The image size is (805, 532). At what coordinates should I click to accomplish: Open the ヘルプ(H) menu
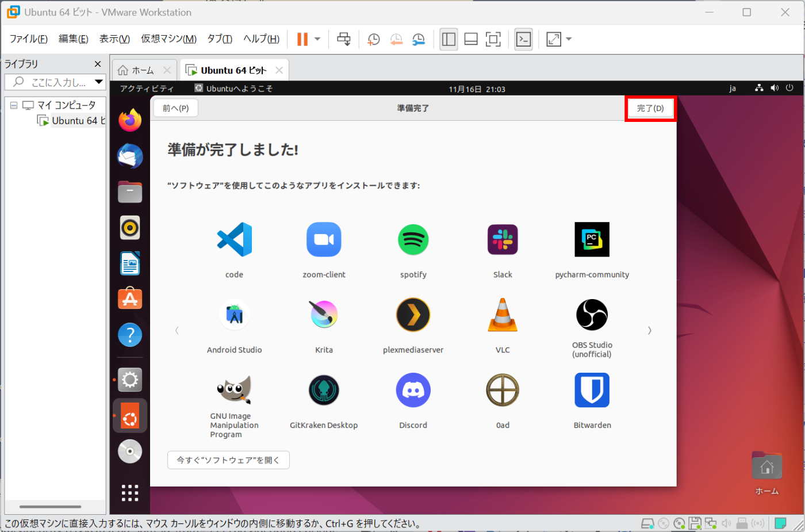pyautogui.click(x=261, y=39)
